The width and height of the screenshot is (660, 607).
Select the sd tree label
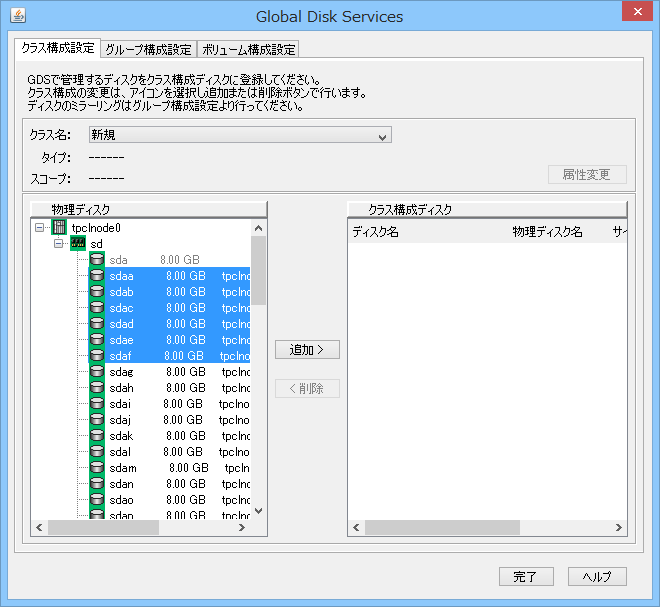click(x=96, y=244)
